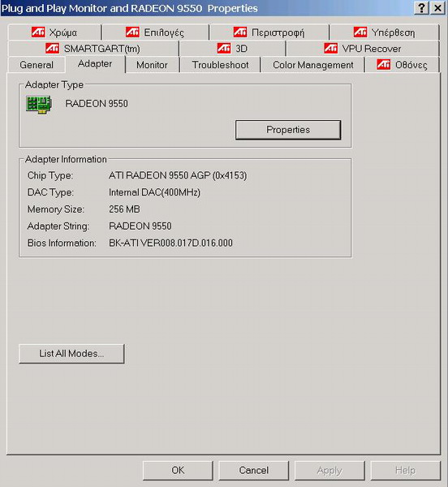The height and width of the screenshot is (487, 448).
Task: Open the Περιστροφή tab
Action: pyautogui.click(x=269, y=32)
